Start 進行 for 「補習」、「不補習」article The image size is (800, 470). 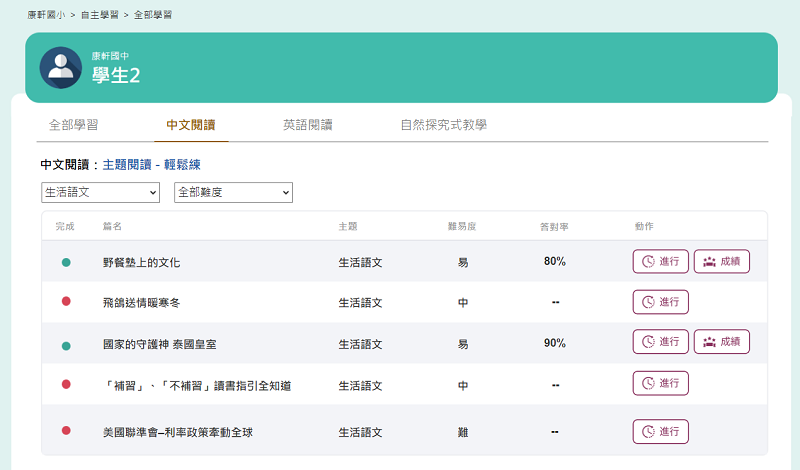tap(660, 383)
